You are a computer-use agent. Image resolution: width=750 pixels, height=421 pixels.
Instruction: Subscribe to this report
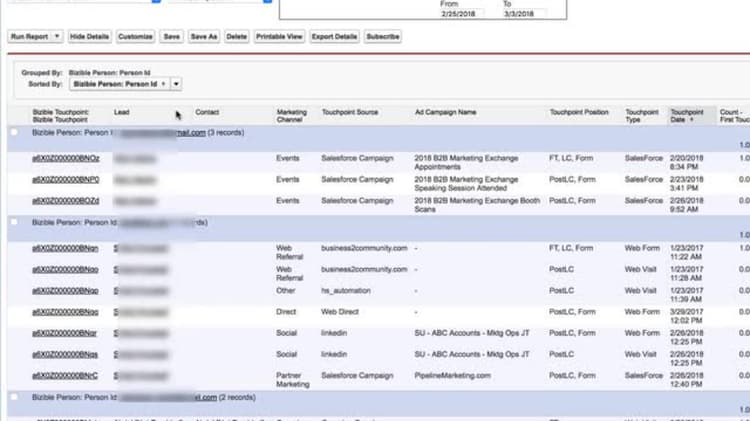(x=383, y=37)
